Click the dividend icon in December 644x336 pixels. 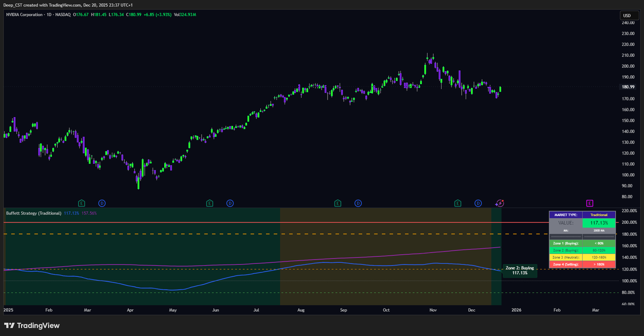pos(478,203)
